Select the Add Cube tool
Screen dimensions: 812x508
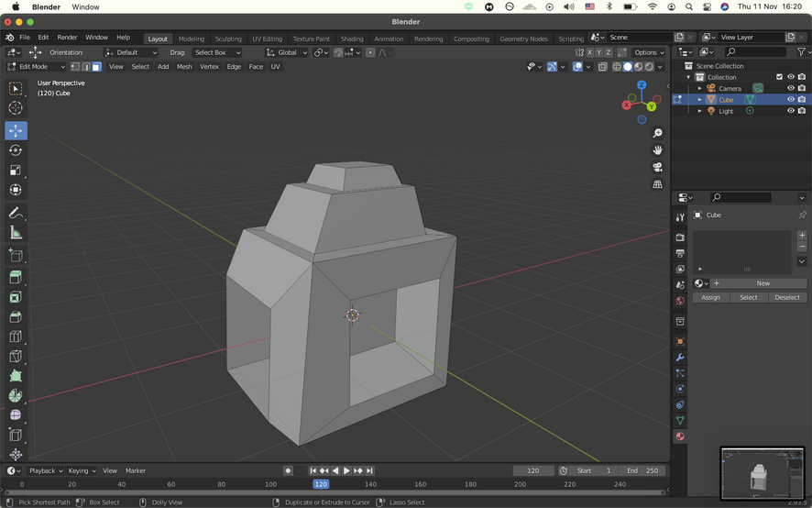[x=16, y=255]
